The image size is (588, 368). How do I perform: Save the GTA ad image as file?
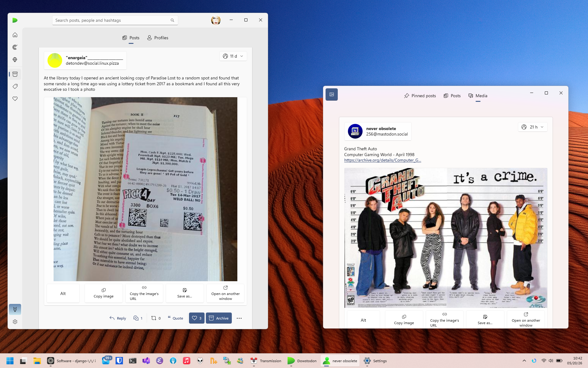coord(485,320)
